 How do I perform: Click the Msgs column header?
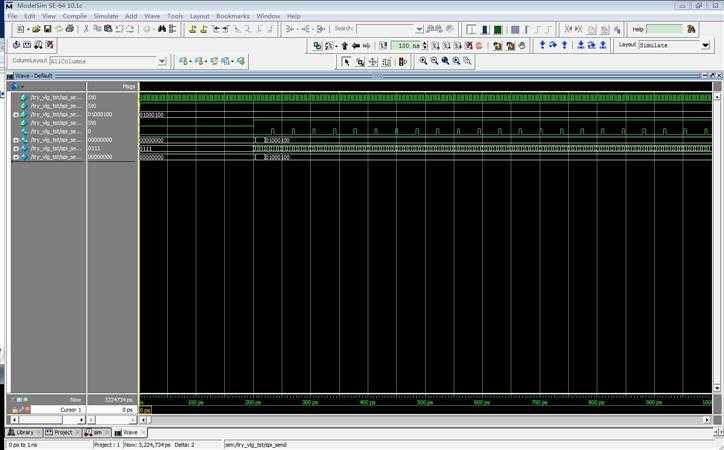click(x=128, y=86)
